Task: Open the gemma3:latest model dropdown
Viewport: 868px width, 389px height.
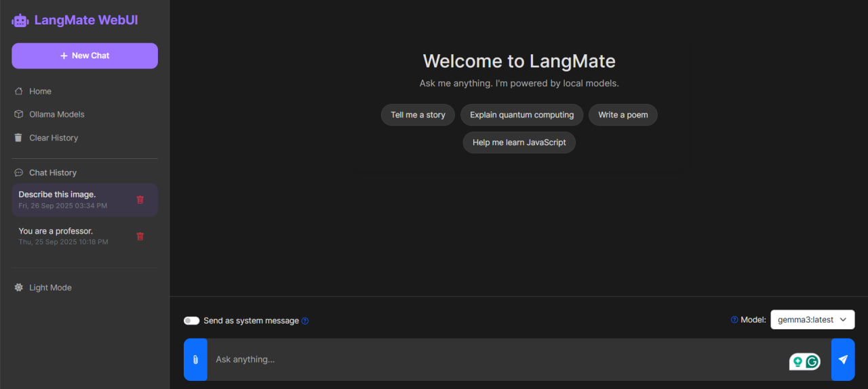Action: (x=812, y=320)
